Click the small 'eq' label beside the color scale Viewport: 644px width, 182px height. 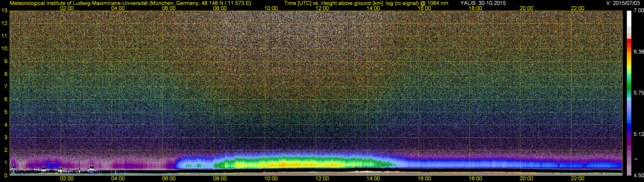(x=636, y=159)
